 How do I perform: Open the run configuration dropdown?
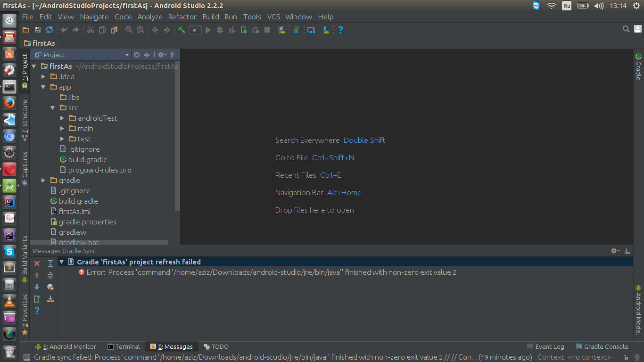195,30
